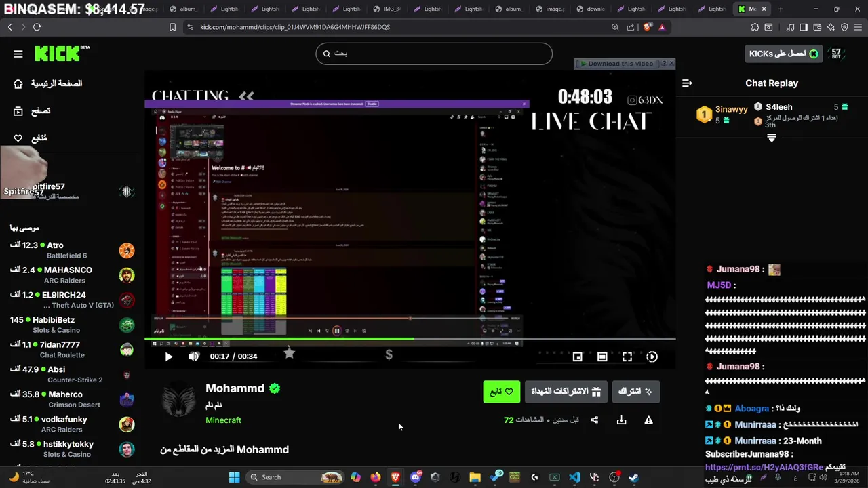Click Get KICKs button
Viewport: 868px width, 488px height.
783,54
